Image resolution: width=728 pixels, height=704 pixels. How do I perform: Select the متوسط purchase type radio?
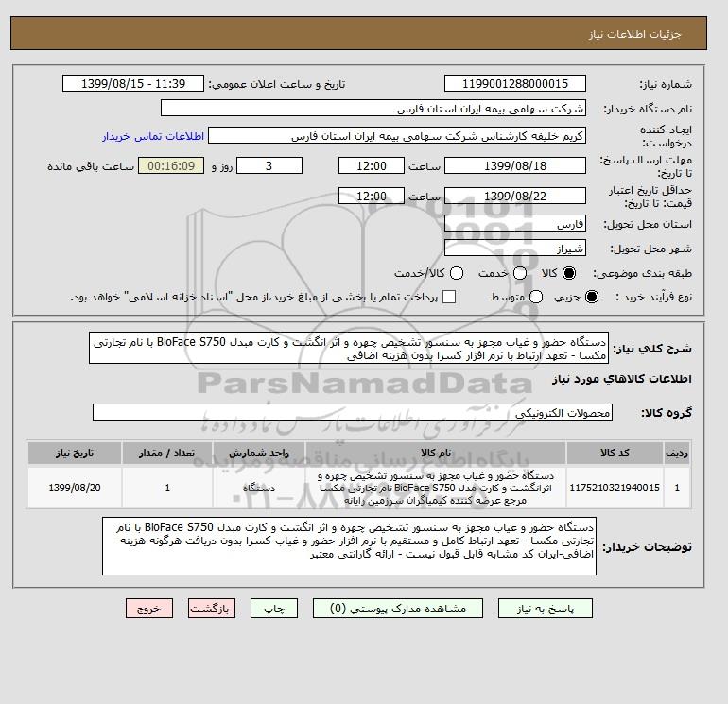[536, 297]
